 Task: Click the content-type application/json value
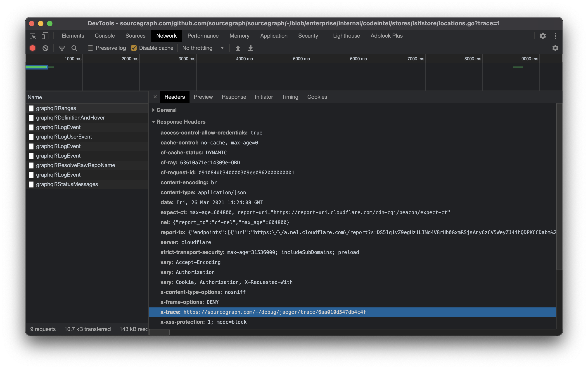[222, 193]
